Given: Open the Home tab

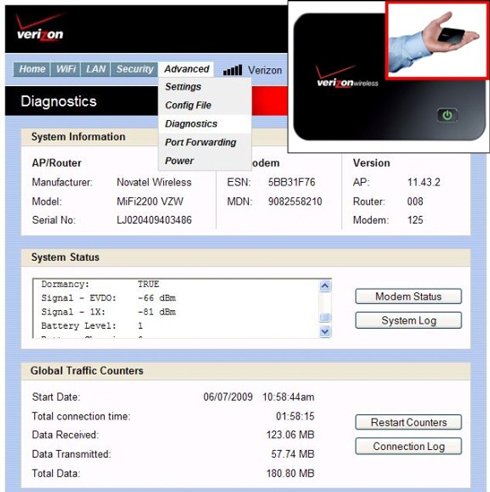Looking at the screenshot, I should pos(32,69).
